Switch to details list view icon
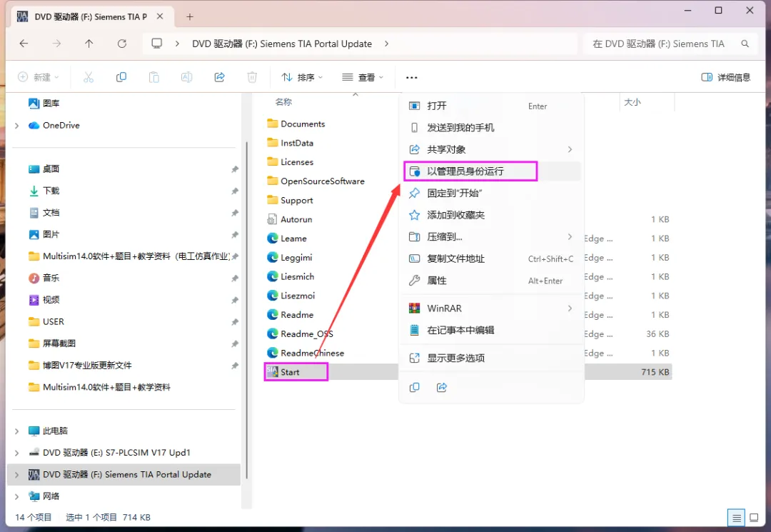Screen dimensions: 771x532 pos(736,518)
